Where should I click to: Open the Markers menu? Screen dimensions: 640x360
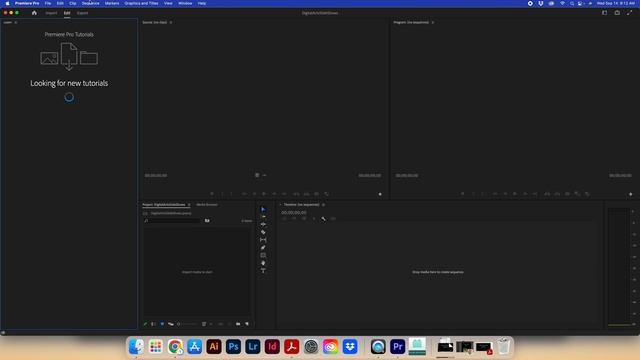pos(112,3)
